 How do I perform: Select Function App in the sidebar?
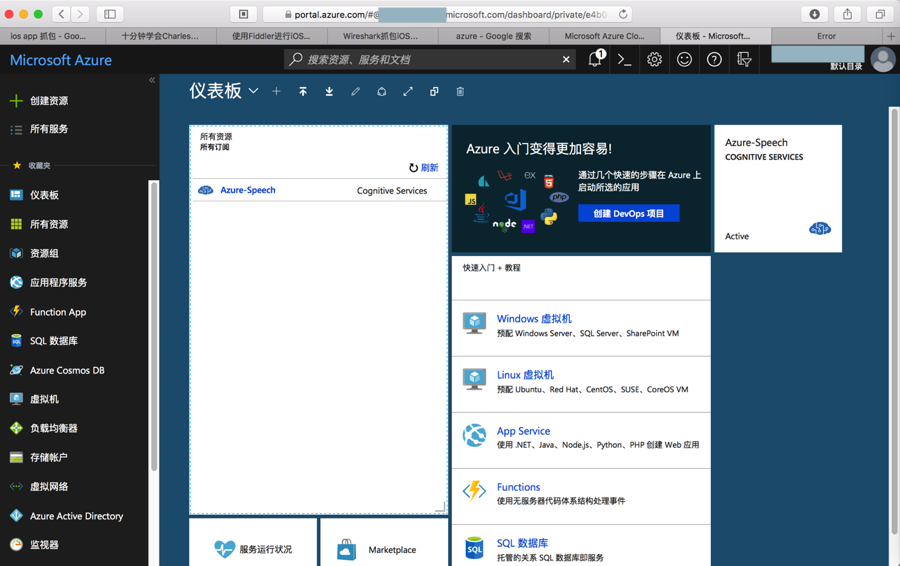[x=58, y=312]
